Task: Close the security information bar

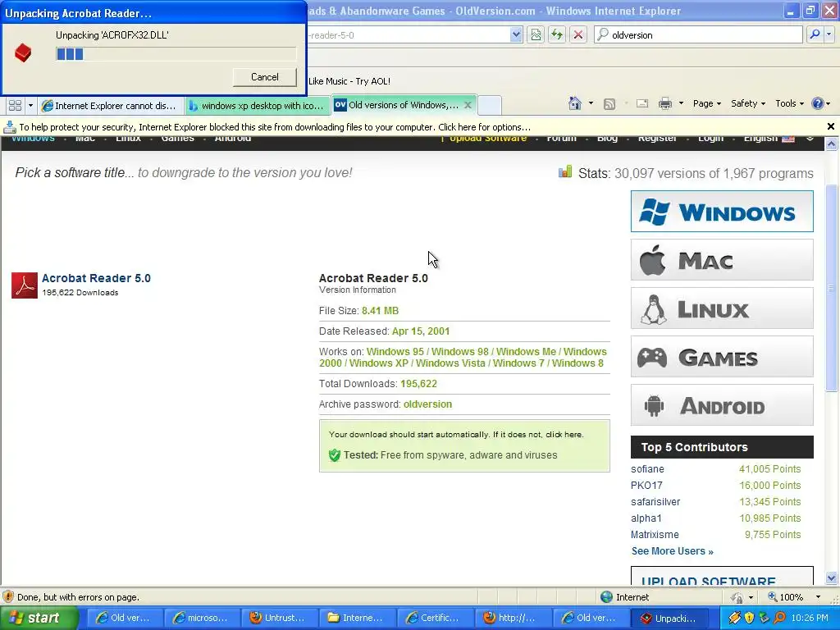Action: (x=831, y=127)
